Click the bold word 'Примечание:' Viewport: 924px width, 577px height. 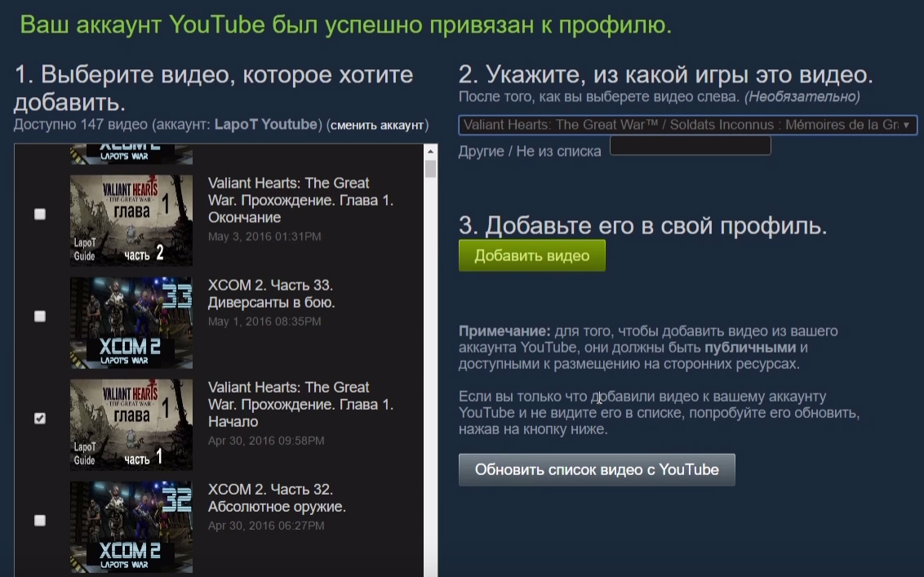tap(504, 331)
